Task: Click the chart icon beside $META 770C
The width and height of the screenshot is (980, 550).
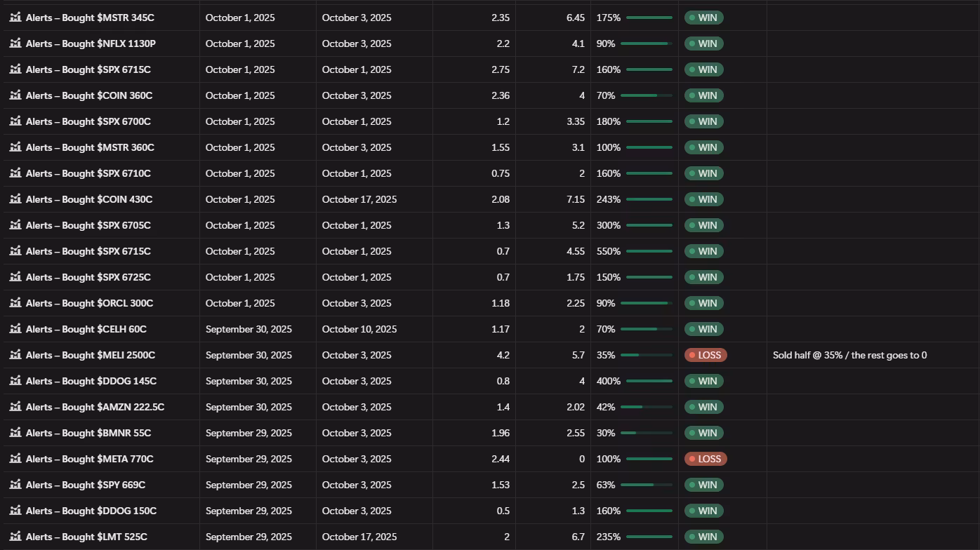Action: pyautogui.click(x=15, y=459)
